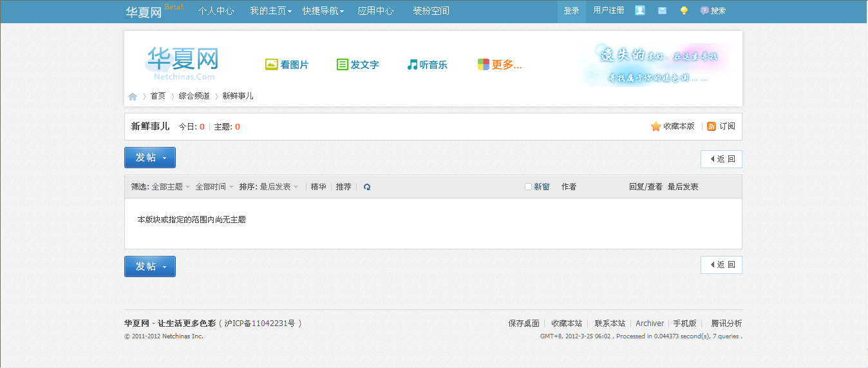Filter by 精华 posts

(x=318, y=187)
